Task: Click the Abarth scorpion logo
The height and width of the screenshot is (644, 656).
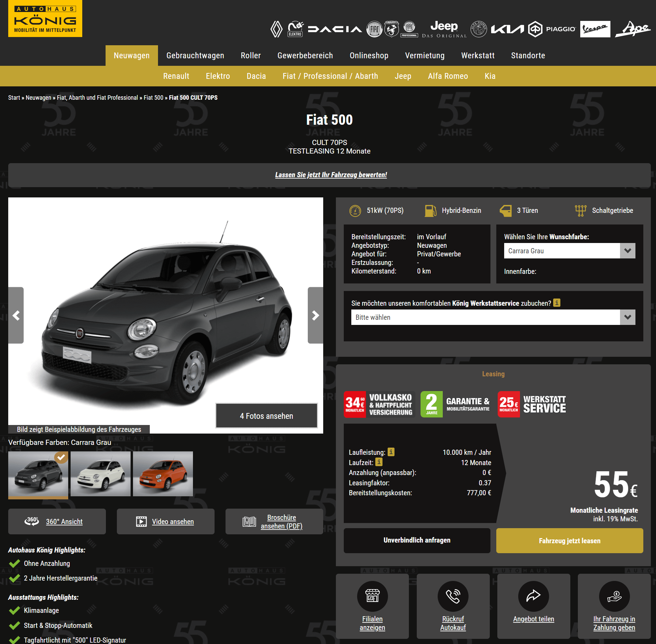Action: 391,29
